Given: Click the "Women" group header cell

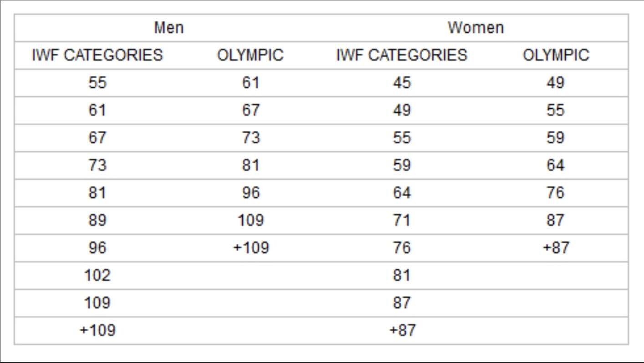Looking at the screenshot, I should 475,28.
